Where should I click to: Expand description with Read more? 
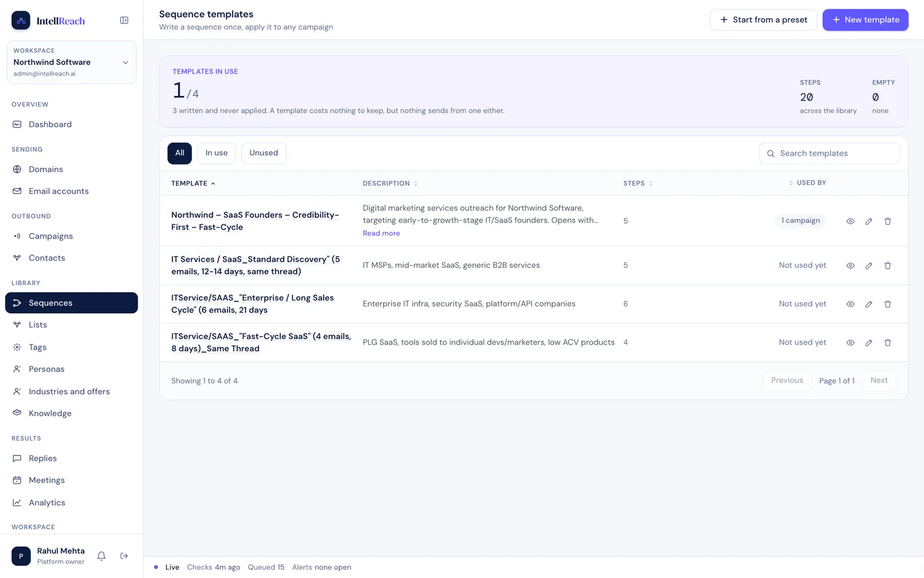pos(381,234)
